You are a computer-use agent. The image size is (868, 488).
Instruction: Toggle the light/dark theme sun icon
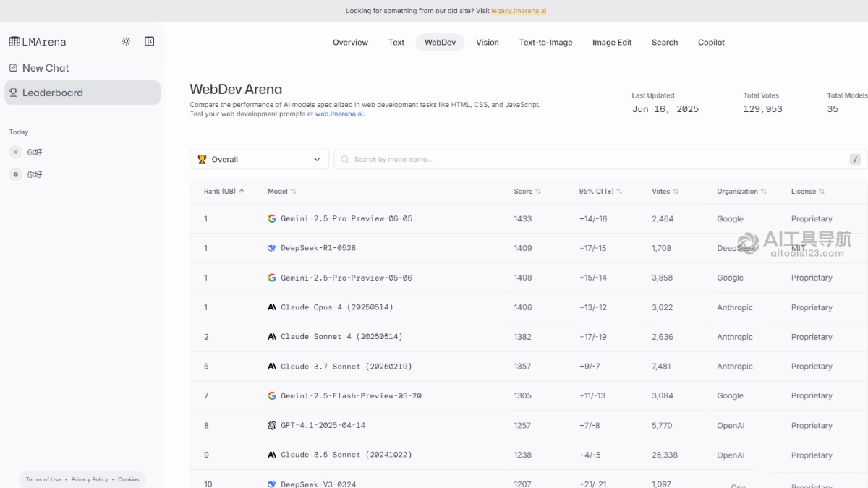[x=126, y=41]
